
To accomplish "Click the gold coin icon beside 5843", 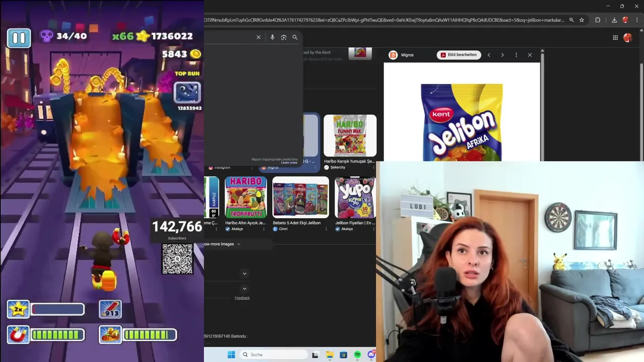I will [x=195, y=54].
